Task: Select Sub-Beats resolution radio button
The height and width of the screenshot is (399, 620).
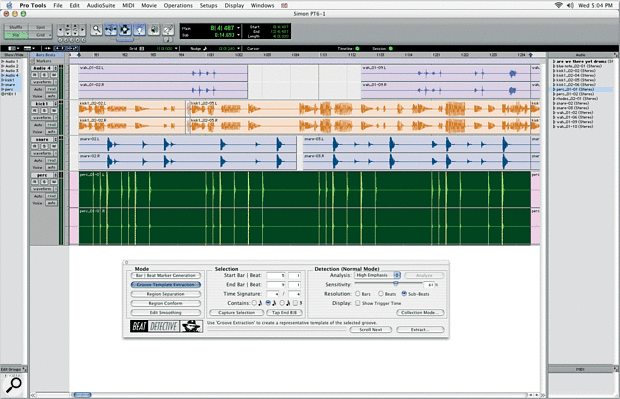Action: [404, 294]
